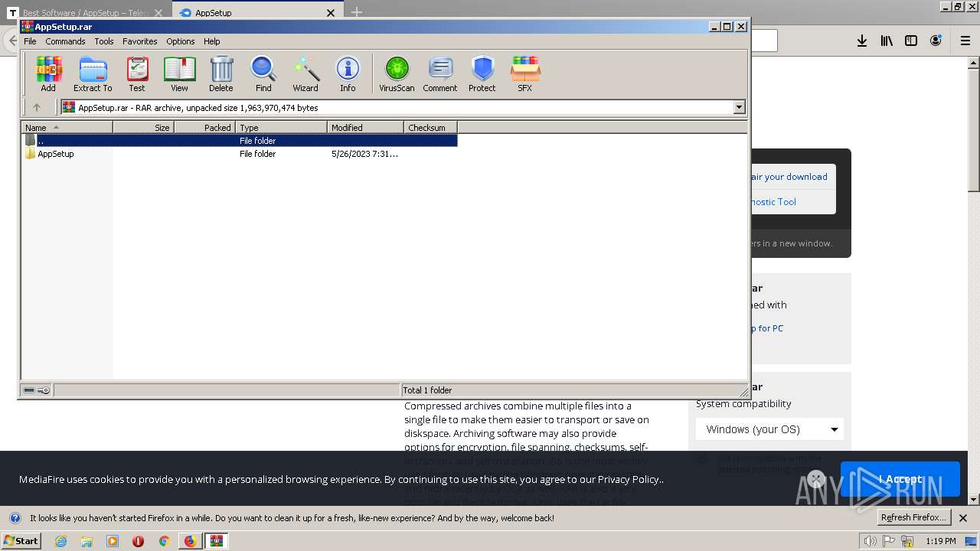Click the repair your download link
This screenshot has height=551, width=980.
[x=789, y=177]
